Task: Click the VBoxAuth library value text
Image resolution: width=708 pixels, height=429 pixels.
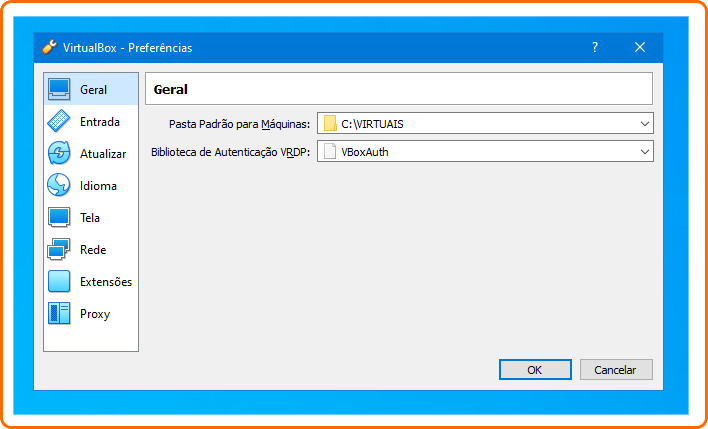Action: [x=365, y=153]
